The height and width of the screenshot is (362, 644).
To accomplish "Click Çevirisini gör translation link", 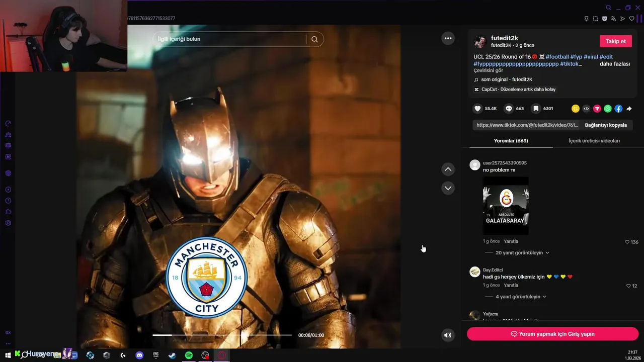I will [x=488, y=70].
